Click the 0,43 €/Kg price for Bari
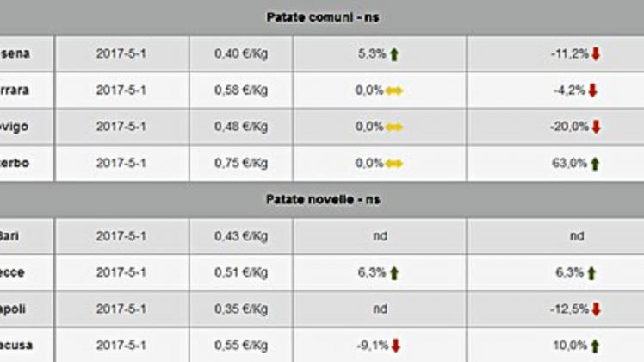 point(241,236)
